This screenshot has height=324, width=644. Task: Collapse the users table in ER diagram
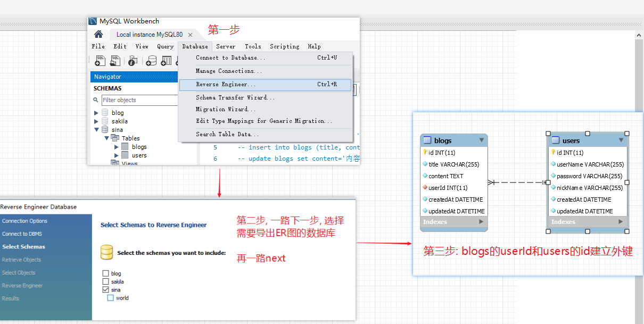click(621, 140)
